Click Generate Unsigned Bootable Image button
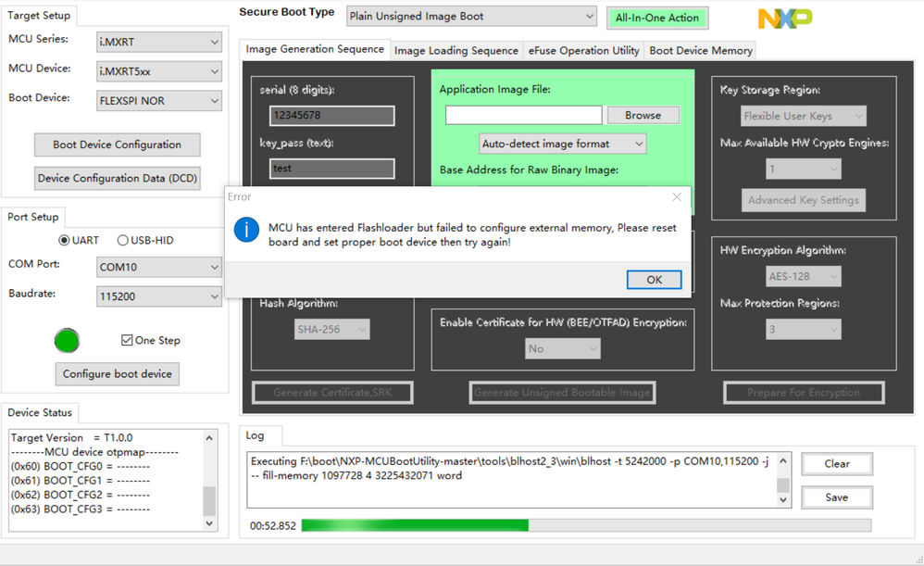924x566 pixels. [x=562, y=393]
